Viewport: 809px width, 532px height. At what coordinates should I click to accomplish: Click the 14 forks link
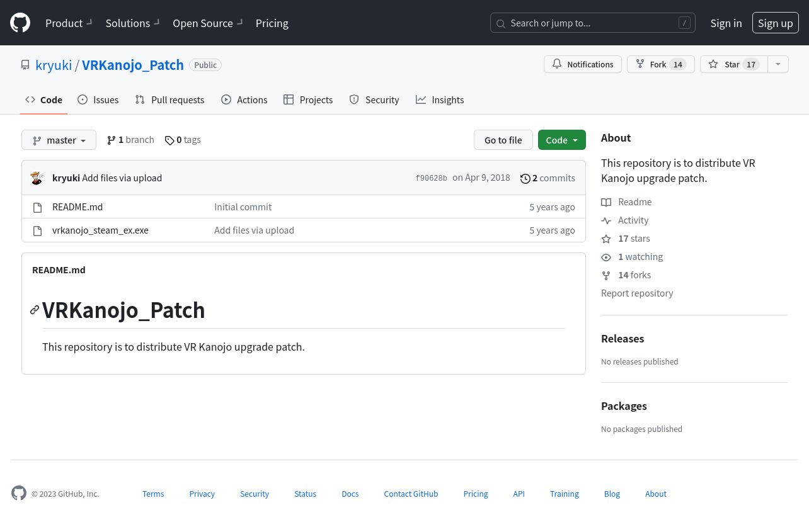[x=626, y=274]
